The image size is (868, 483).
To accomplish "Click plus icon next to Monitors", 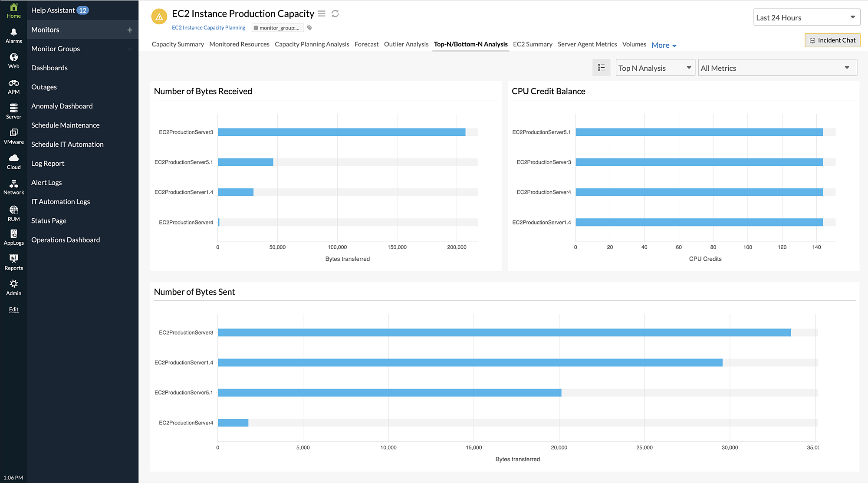I will (130, 30).
